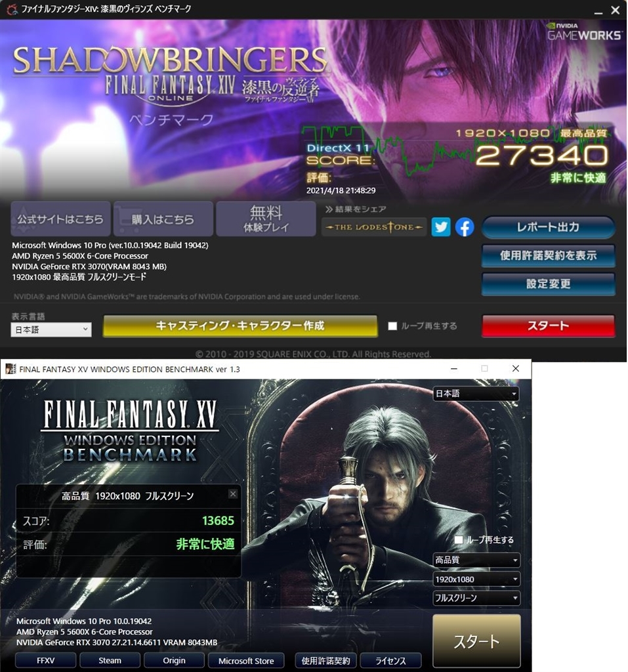Image resolution: width=628 pixels, height=672 pixels.
Task: Expand the フルスクリーン display mode dropdown
Action: click(x=476, y=598)
